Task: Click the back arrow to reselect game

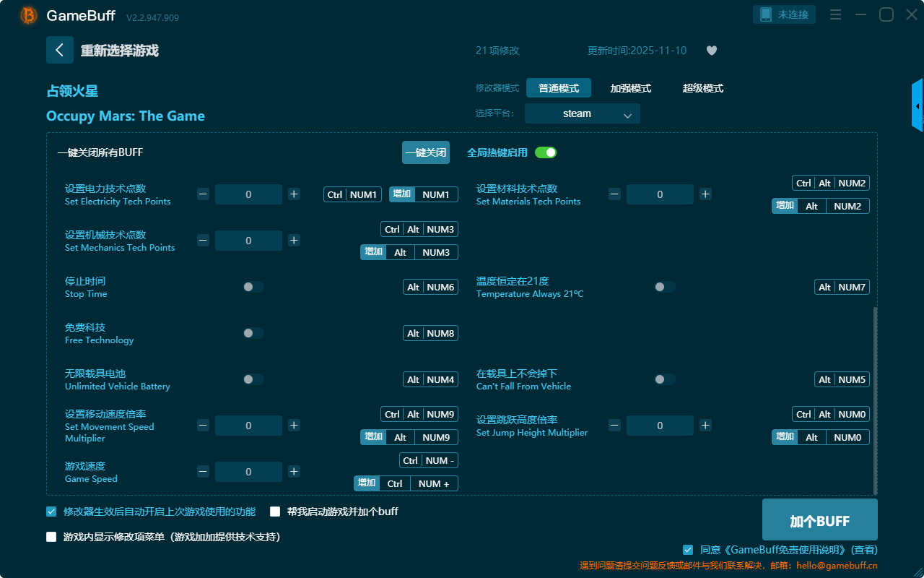Action: pos(60,50)
